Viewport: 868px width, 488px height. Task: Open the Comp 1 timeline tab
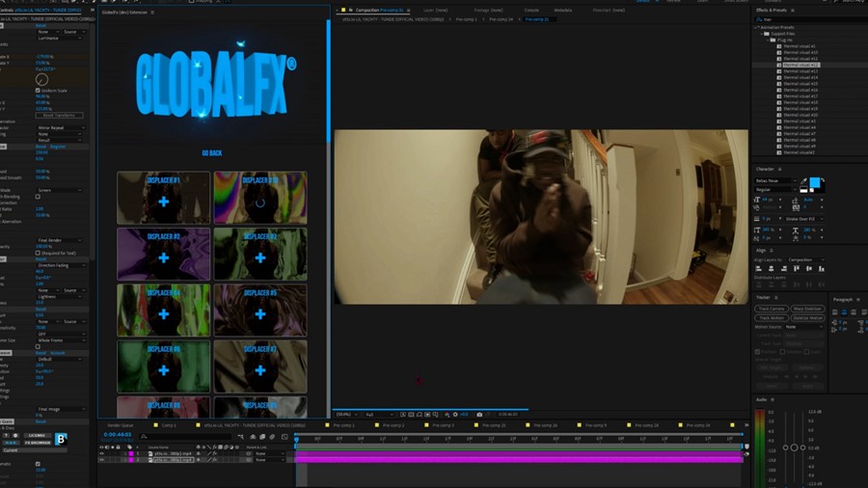(168, 425)
